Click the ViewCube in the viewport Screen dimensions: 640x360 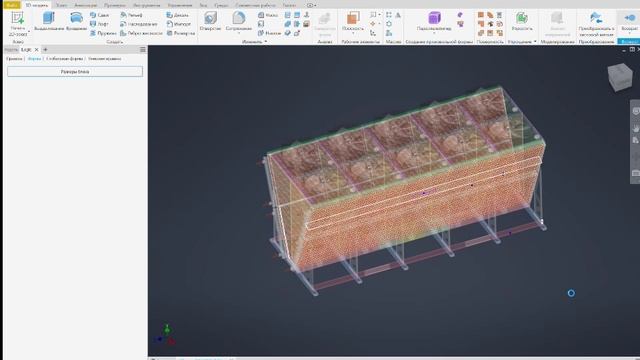[620, 77]
